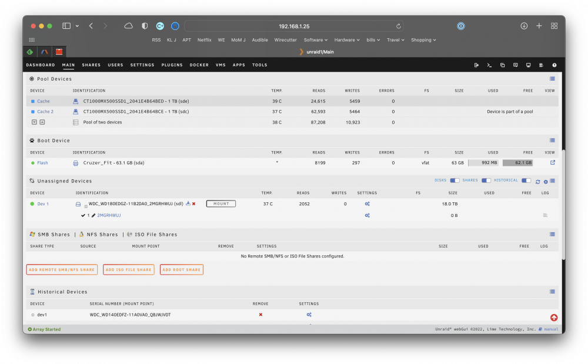The image size is (588, 364).
Task: Open the Tools tab
Action: pos(259,65)
